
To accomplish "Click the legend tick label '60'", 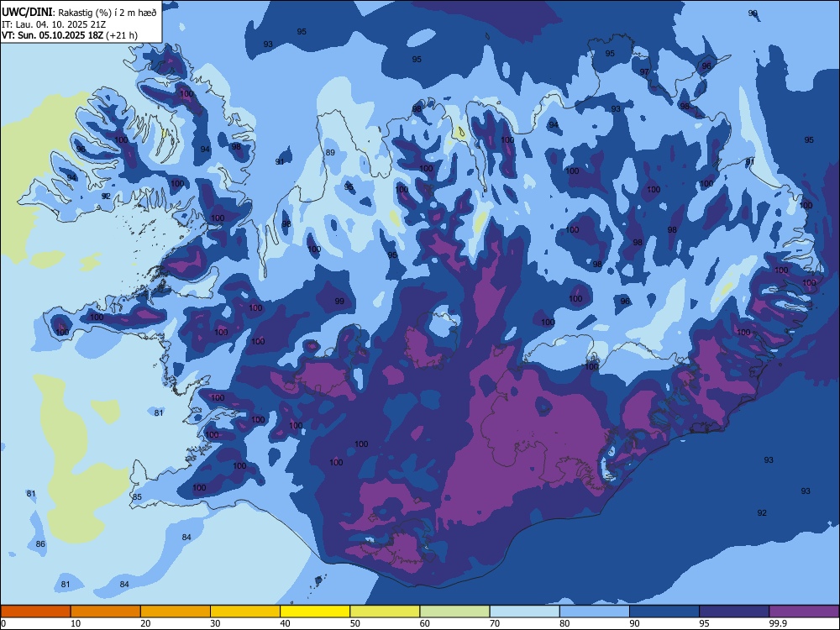I will (x=425, y=623).
